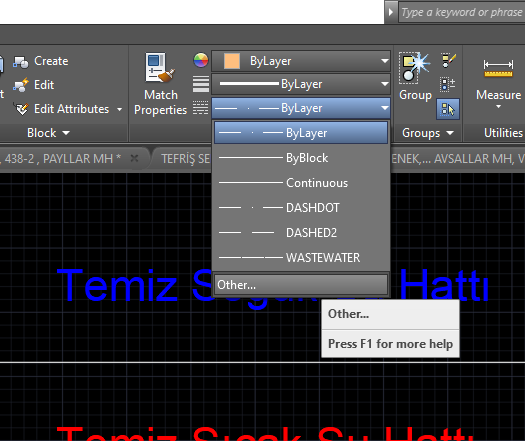Open the lineweight ByLayer dropdown
The width and height of the screenshot is (525, 441).
(x=301, y=84)
